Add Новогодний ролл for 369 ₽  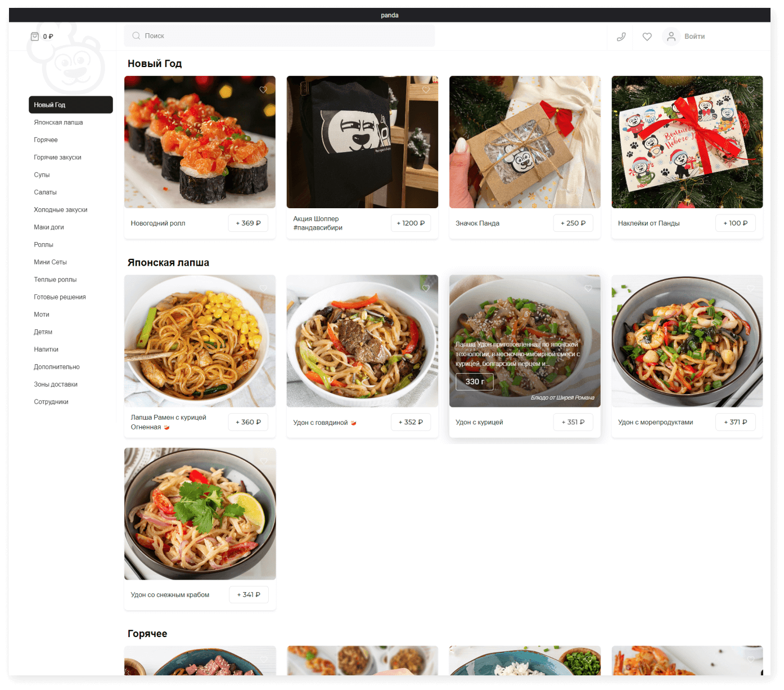click(x=248, y=223)
